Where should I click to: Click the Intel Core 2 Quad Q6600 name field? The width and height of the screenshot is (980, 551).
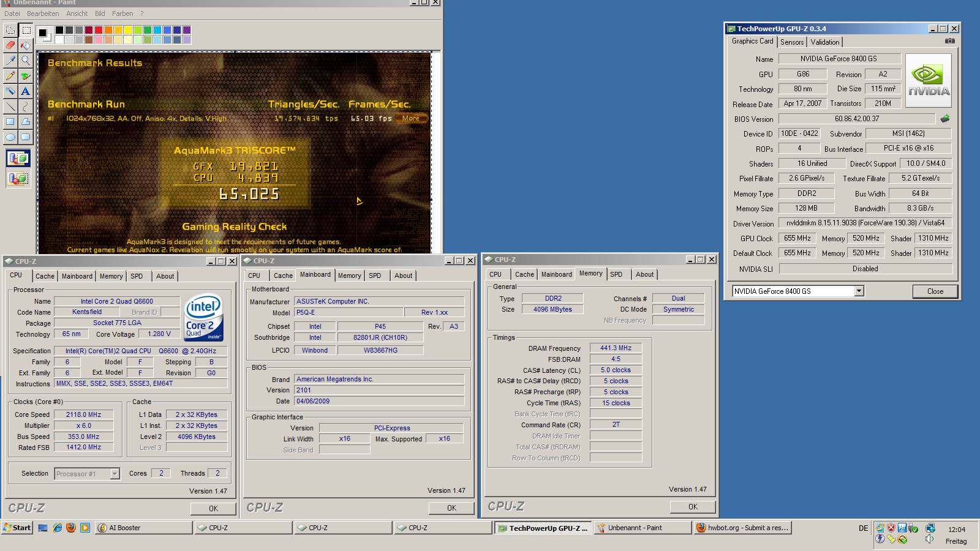coord(117,301)
